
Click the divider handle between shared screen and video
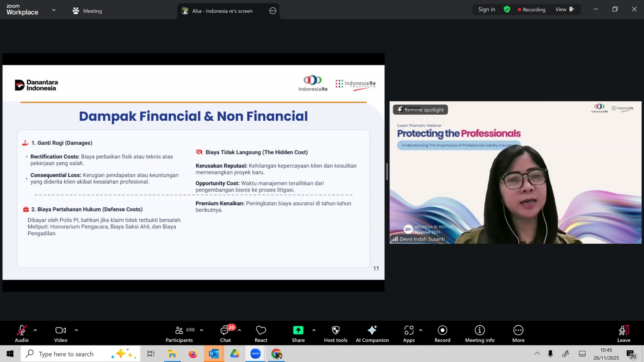pyautogui.click(x=387, y=172)
